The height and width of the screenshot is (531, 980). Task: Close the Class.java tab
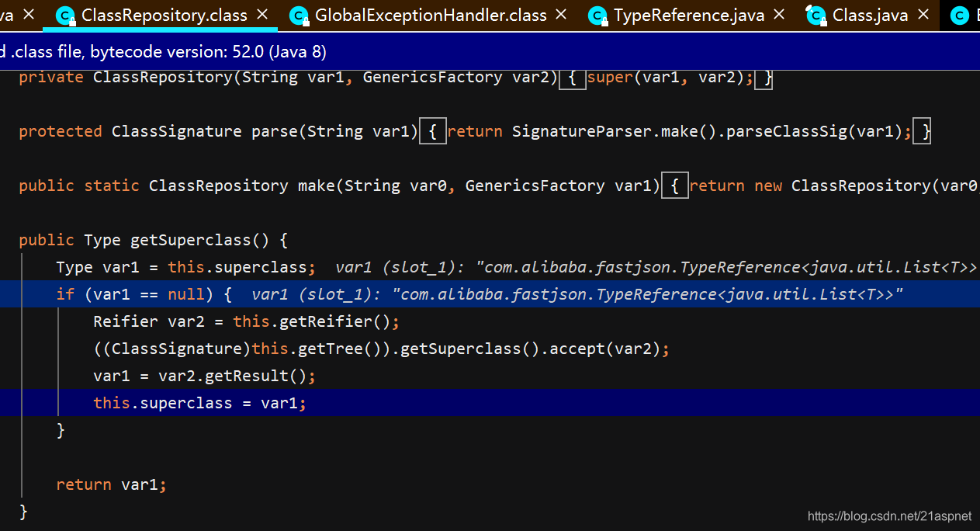click(923, 14)
